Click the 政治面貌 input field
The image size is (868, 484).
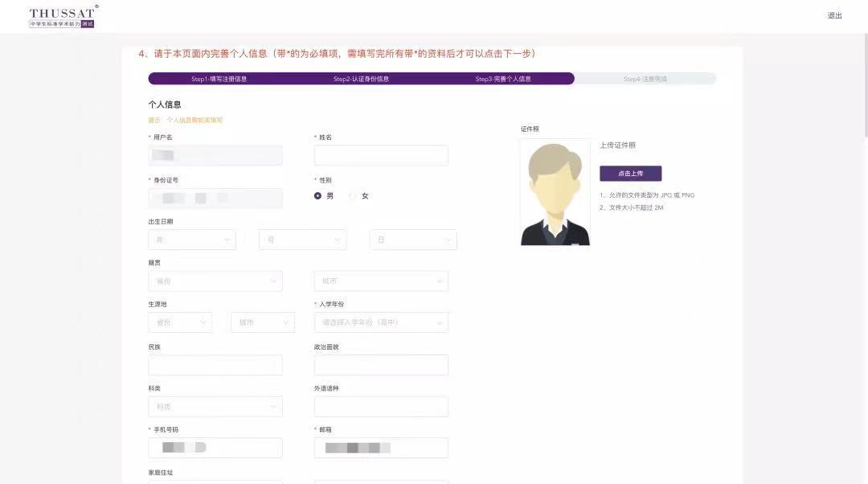click(381, 365)
